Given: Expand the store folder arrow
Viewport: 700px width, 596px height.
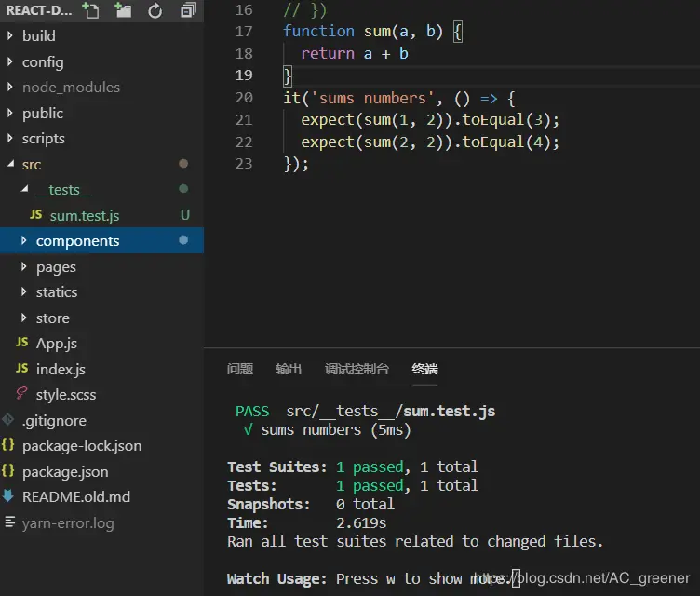Looking at the screenshot, I should click(23, 318).
